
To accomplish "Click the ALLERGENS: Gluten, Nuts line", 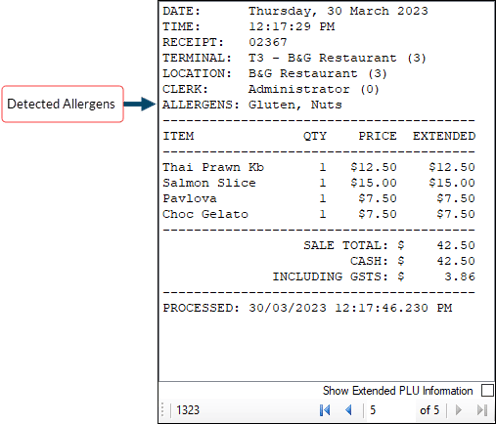I will [252, 105].
